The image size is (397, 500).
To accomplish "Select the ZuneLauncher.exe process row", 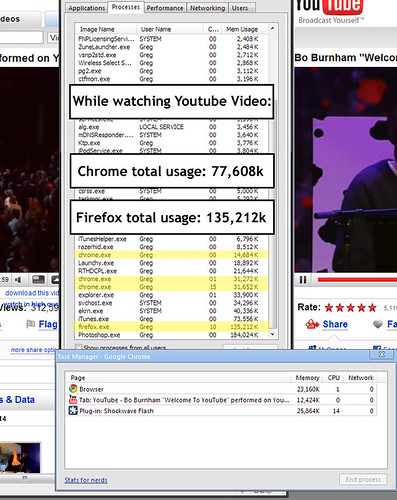I will [172, 47].
